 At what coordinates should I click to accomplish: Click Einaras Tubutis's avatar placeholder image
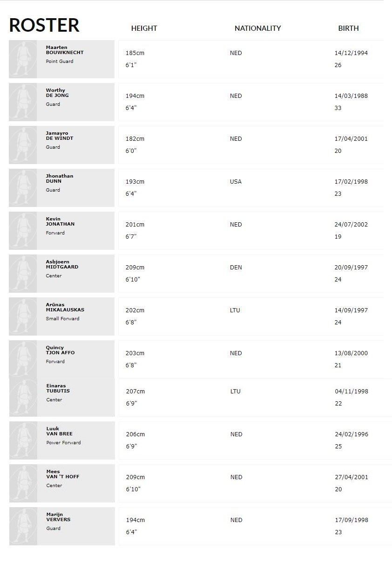coord(23,398)
